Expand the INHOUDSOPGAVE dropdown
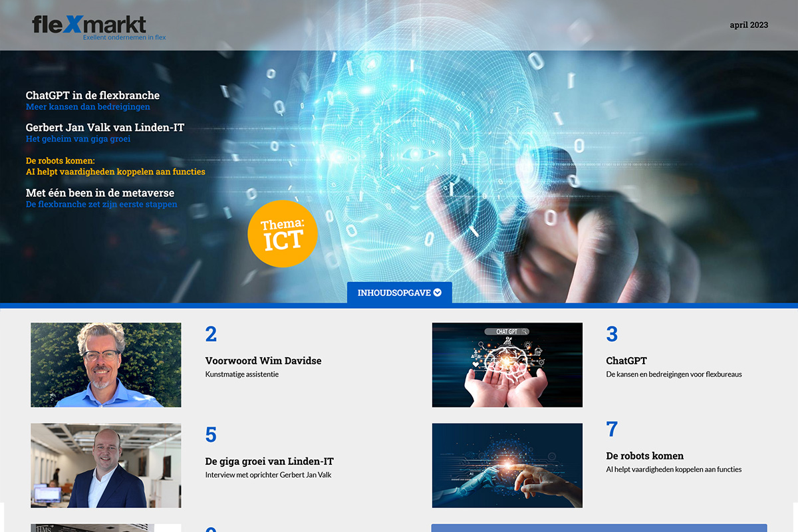Viewport: 798px width, 532px height. tap(399, 293)
